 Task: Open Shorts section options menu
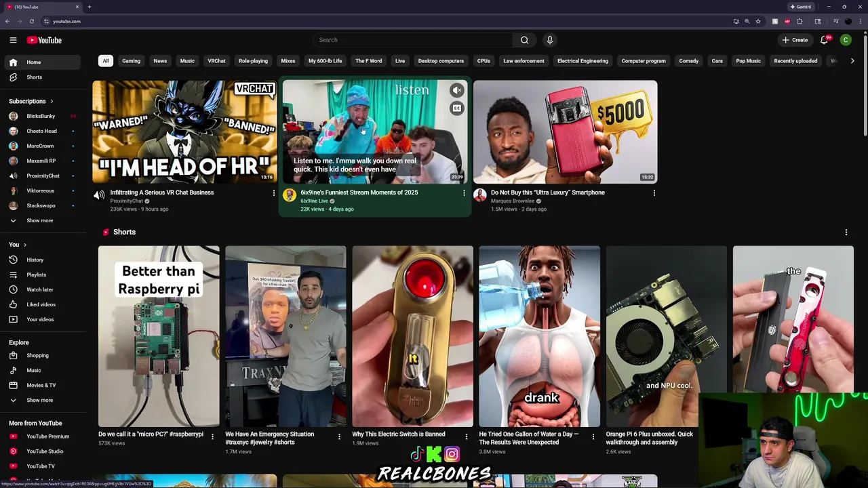pos(846,232)
